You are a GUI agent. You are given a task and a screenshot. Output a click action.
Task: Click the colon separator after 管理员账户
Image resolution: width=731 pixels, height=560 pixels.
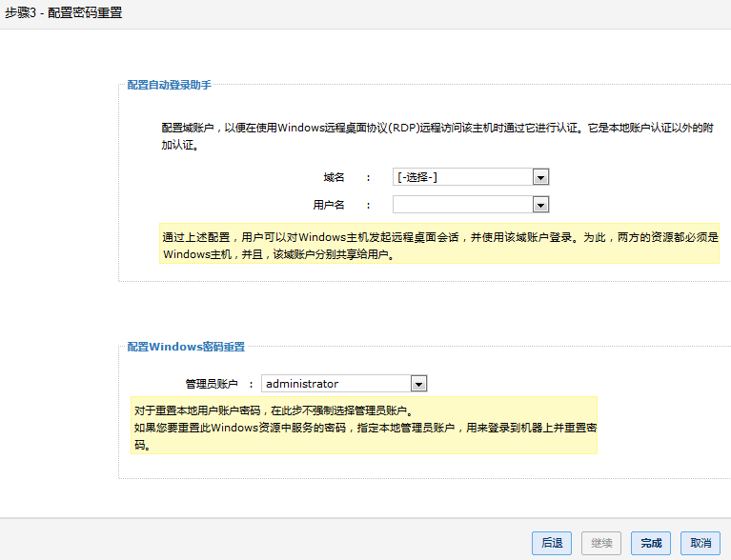[251, 384]
